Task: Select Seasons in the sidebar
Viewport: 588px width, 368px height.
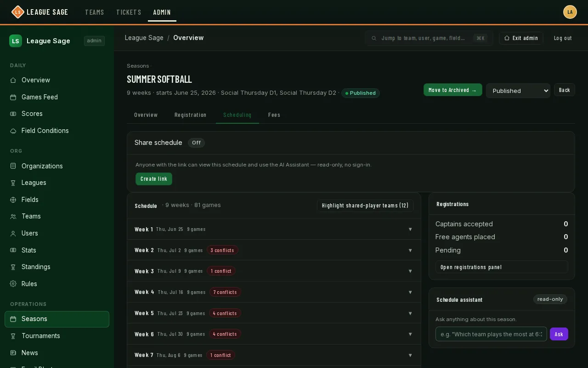Action: click(57, 319)
